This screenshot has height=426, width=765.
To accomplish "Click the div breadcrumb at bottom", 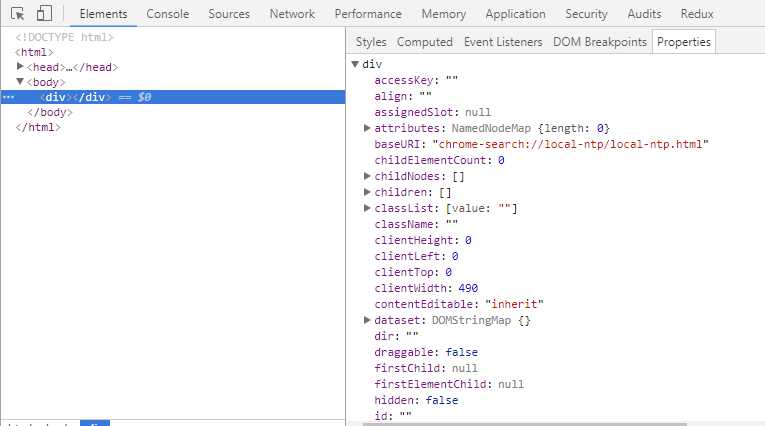I will tap(95, 423).
